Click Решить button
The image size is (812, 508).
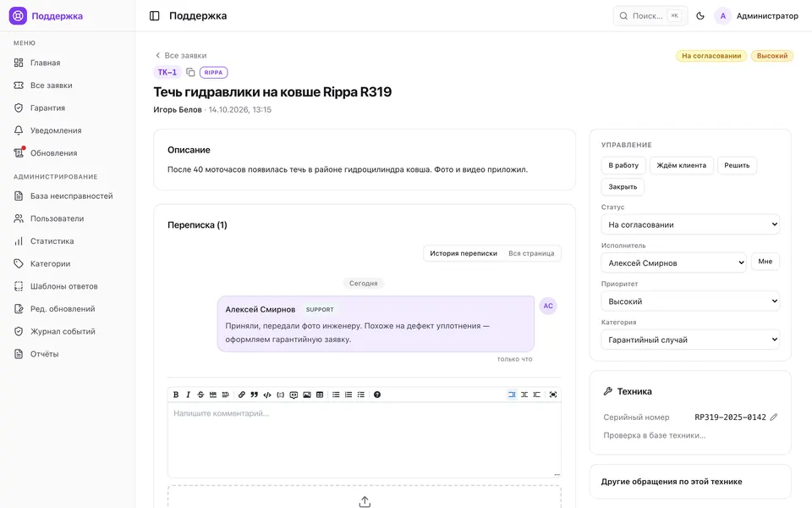(x=737, y=165)
